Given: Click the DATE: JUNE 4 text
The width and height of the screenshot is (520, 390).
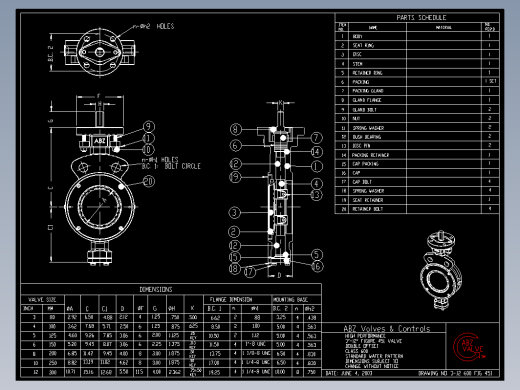Looking at the screenshot, I should [x=349, y=373].
